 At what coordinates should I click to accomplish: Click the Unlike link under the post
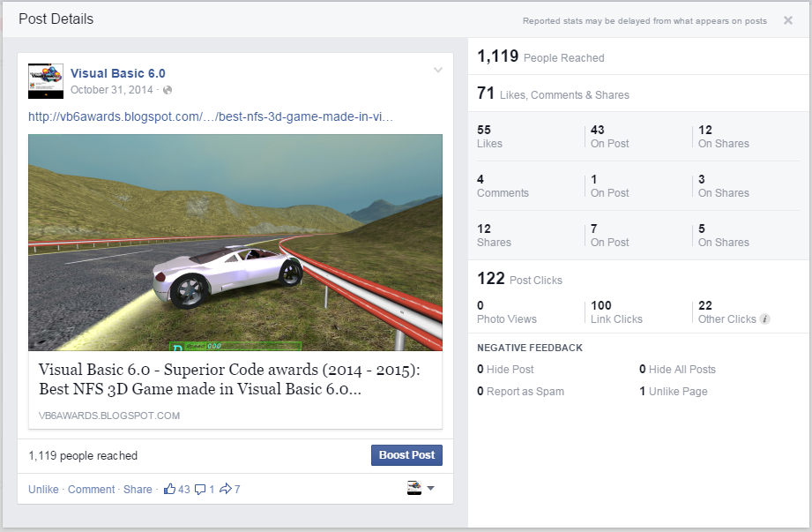[x=43, y=489]
